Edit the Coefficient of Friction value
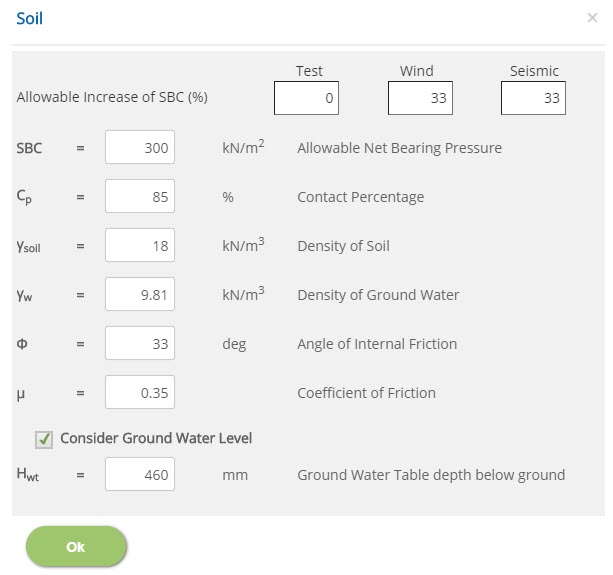This screenshot has height=575, width=613. coord(140,392)
